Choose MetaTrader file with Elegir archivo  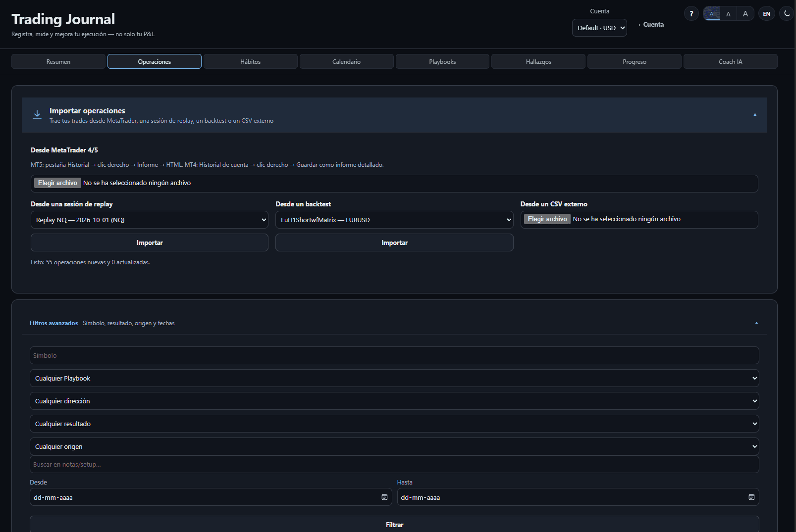click(57, 183)
